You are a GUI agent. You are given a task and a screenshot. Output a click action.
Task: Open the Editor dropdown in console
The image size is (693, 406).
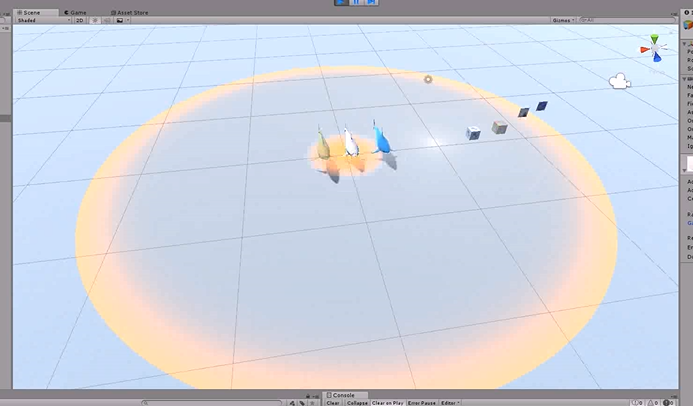(x=450, y=403)
